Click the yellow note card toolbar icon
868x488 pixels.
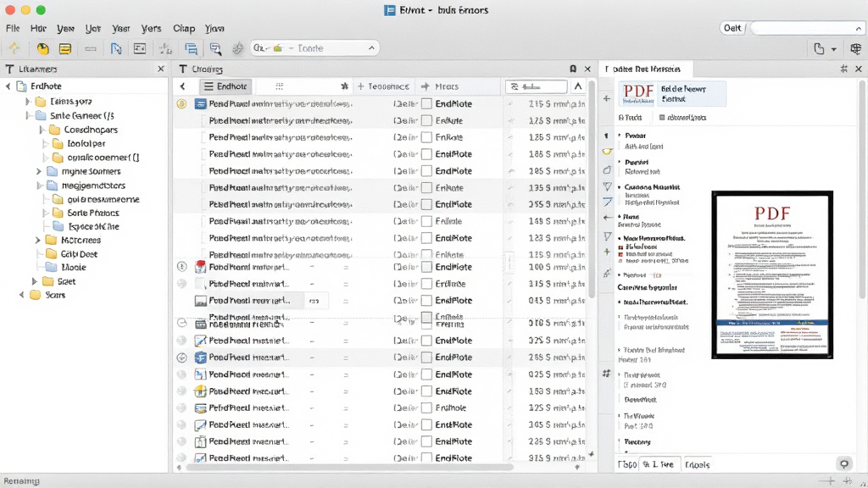tap(65, 48)
